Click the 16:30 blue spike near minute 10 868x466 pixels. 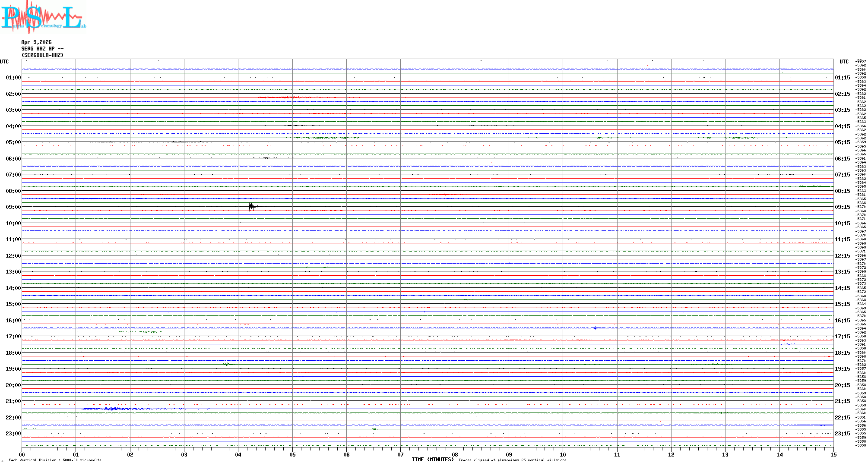595,328
